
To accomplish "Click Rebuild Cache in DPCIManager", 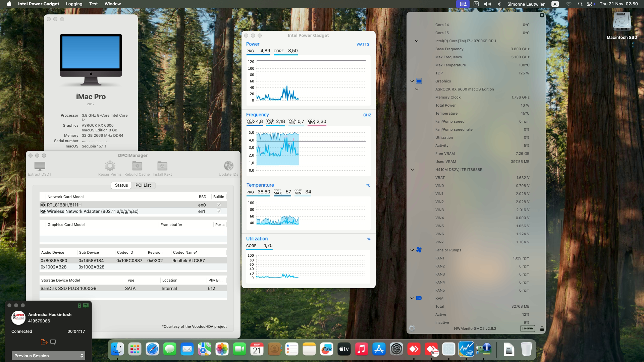I will click(x=137, y=169).
